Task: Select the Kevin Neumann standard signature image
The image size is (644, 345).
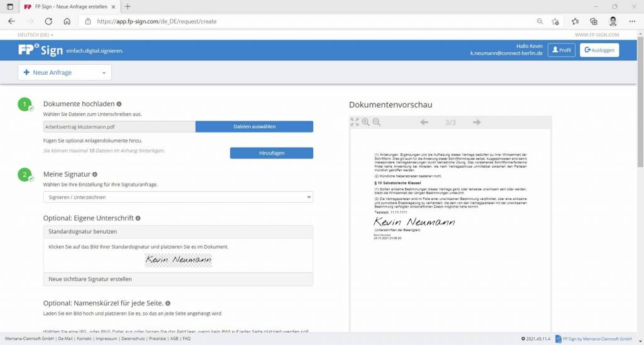Action: (x=179, y=260)
